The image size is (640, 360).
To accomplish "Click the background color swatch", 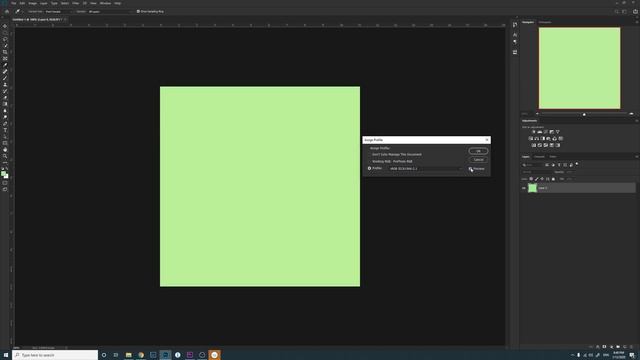I will pyautogui.click(x=7, y=176).
